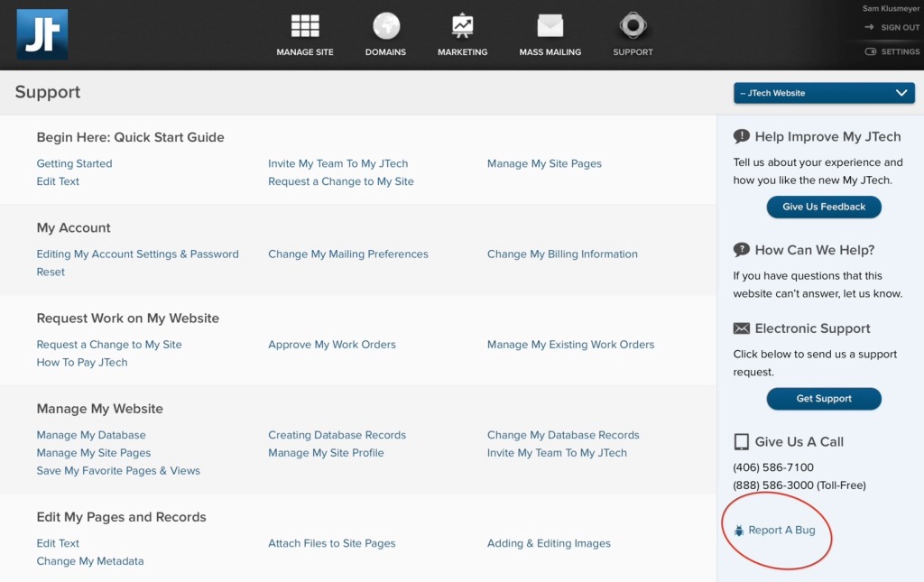
Task: Open Change My Billing Information
Action: [562, 254]
